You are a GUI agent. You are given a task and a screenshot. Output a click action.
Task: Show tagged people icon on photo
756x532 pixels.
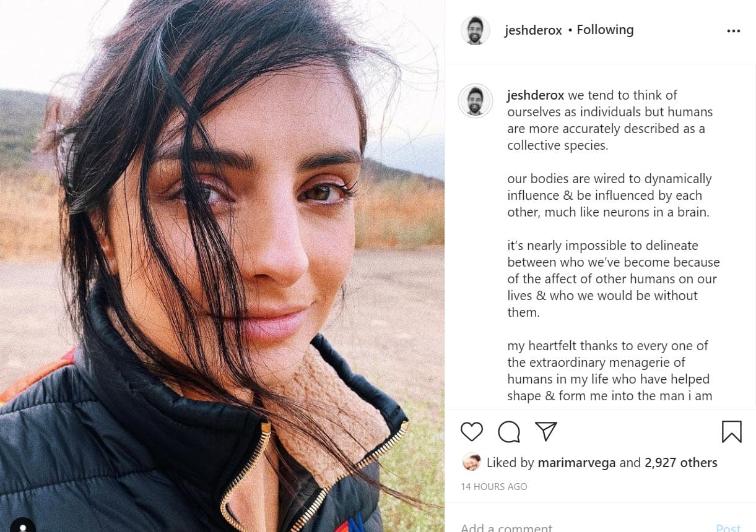pyautogui.click(x=23, y=525)
